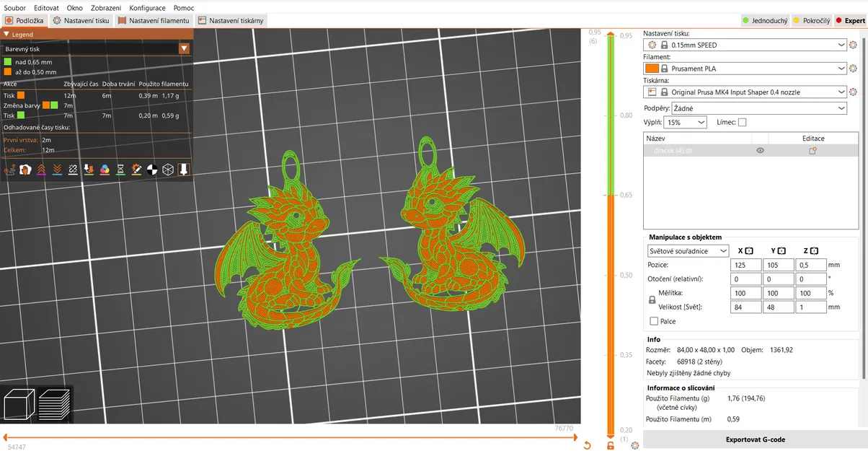Click the Název column header
The image size is (868, 451).
pyautogui.click(x=697, y=139)
